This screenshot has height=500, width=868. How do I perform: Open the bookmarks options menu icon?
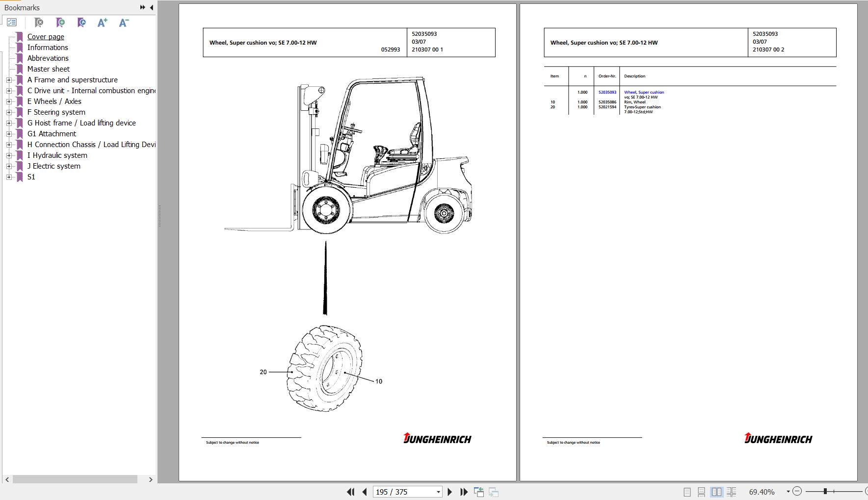(x=12, y=23)
